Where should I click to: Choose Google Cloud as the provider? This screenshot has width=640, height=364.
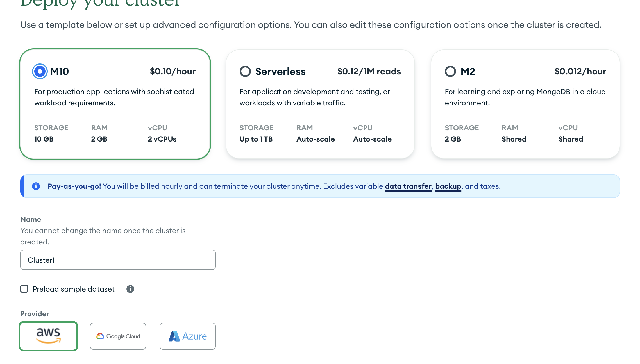point(118,336)
